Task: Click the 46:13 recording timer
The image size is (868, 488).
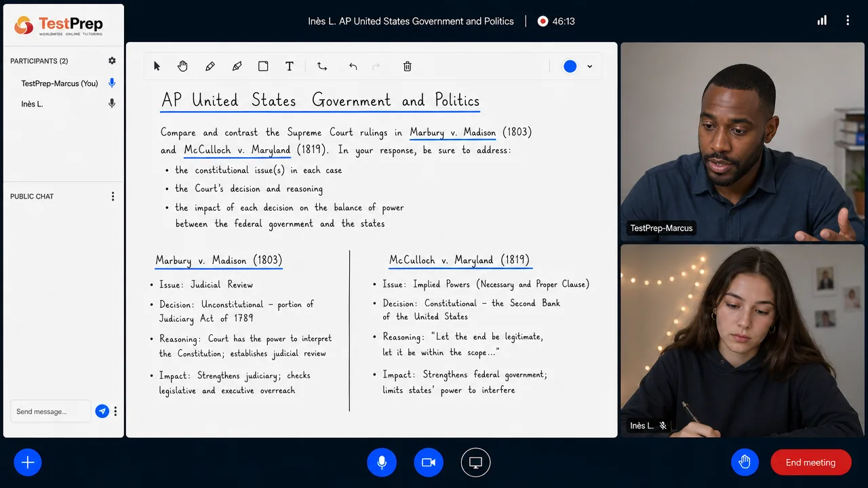Action: (564, 21)
